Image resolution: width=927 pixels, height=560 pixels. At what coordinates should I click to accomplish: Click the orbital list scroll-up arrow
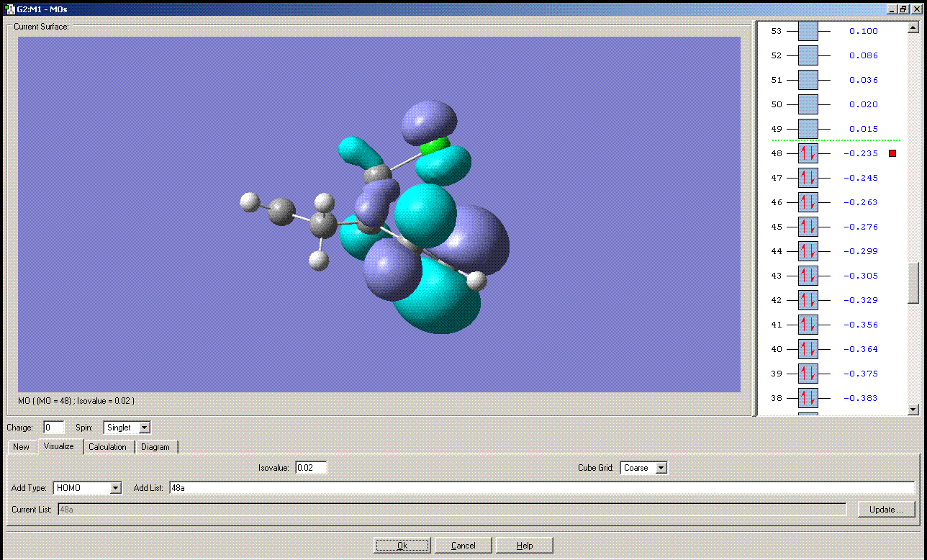pyautogui.click(x=913, y=28)
